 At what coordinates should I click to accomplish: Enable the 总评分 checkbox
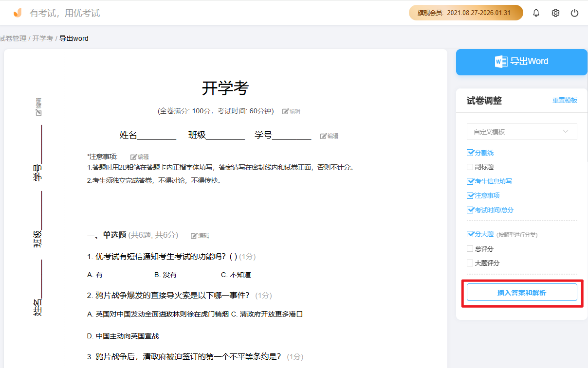click(x=470, y=249)
